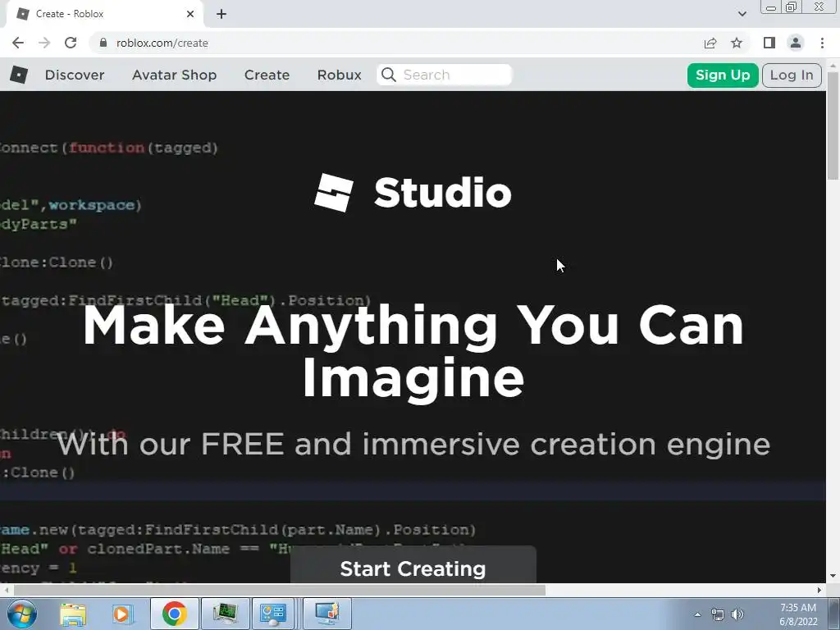Image resolution: width=840 pixels, height=630 pixels.
Task: Open tab search chevron dropdown
Action: [x=742, y=14]
